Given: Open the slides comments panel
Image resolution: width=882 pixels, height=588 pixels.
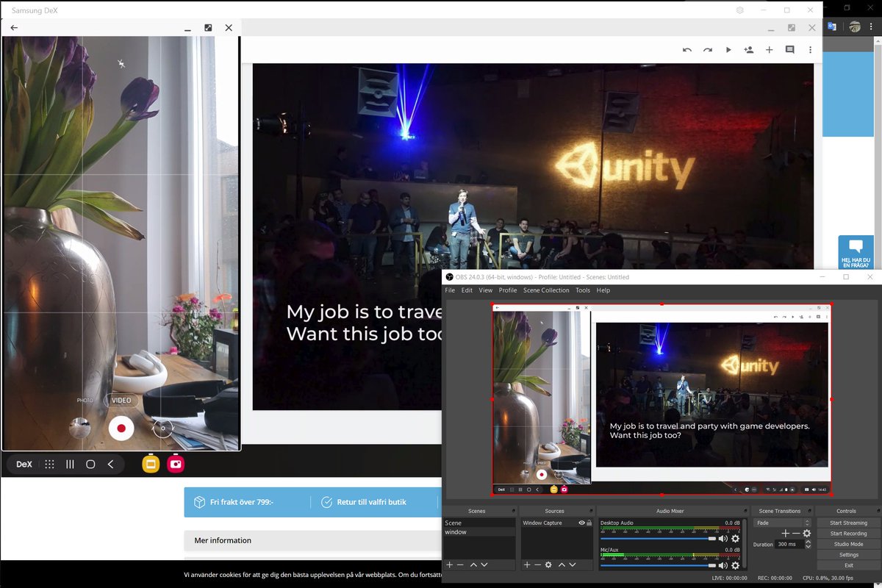Looking at the screenshot, I should [790, 50].
